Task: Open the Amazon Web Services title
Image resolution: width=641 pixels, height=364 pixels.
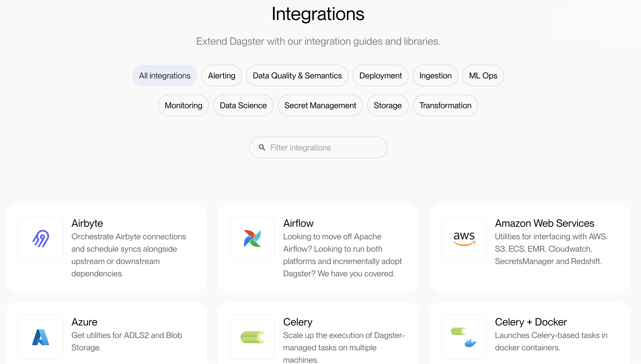Action: 545,223
